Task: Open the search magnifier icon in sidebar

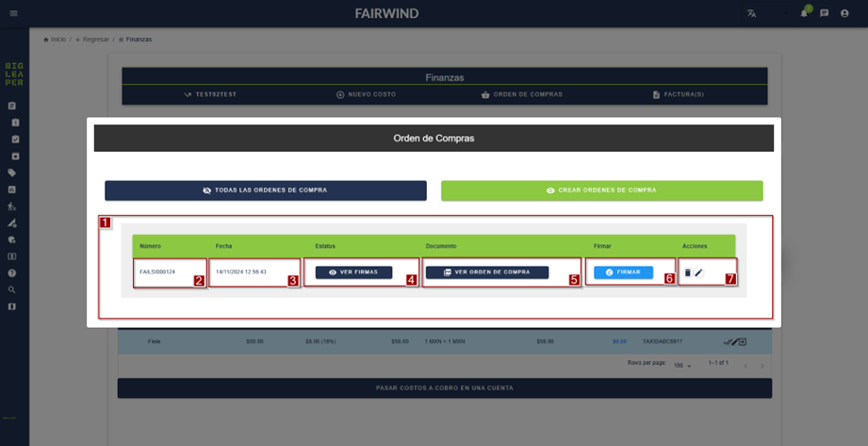Action: coord(11,289)
